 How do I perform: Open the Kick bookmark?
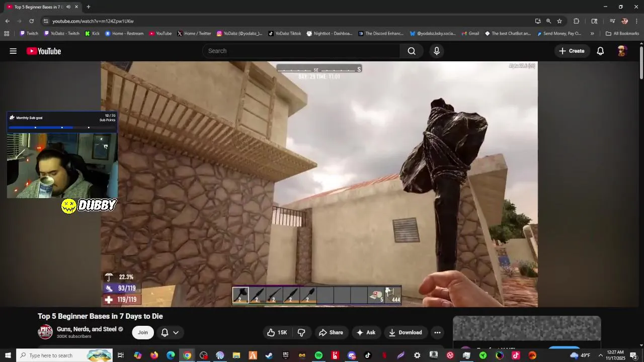pyautogui.click(x=92, y=34)
